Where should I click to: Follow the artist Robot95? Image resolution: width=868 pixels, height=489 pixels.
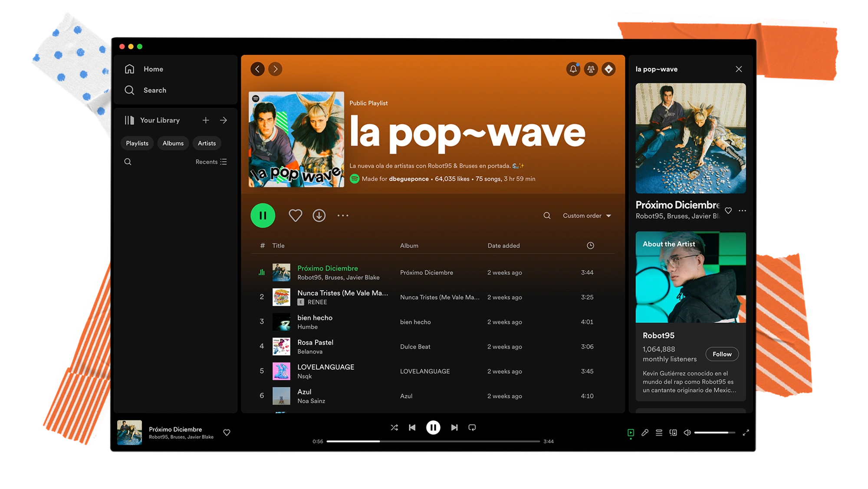coord(722,354)
